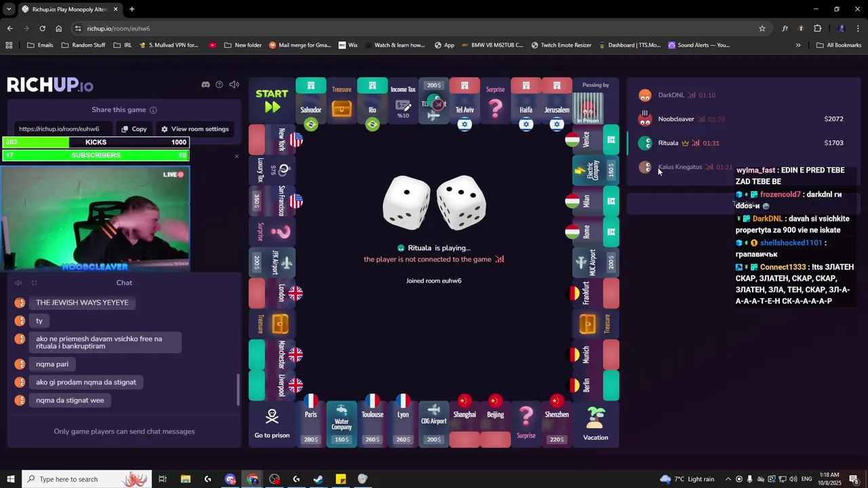The width and height of the screenshot is (868, 488).
Task: Click the Electric Company tile
Action: pyautogui.click(x=596, y=170)
